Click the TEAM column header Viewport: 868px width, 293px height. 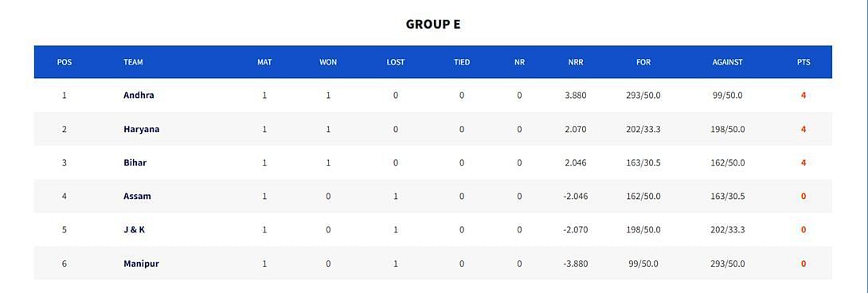(133, 62)
